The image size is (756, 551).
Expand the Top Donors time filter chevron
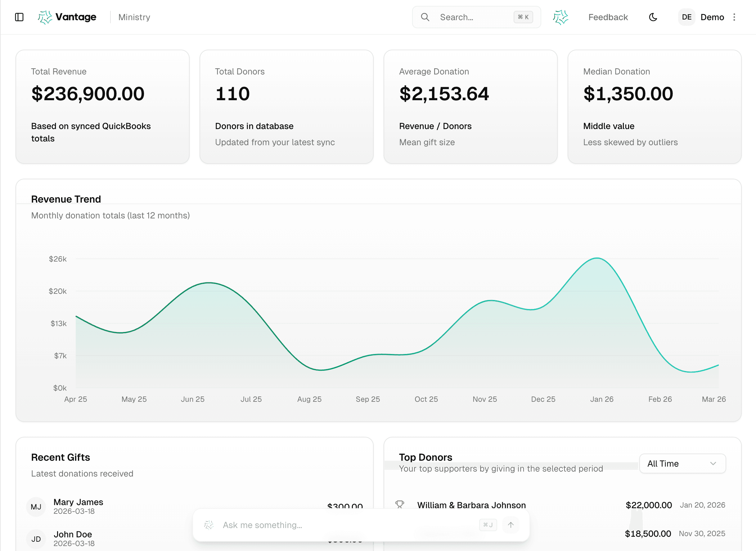click(x=713, y=463)
